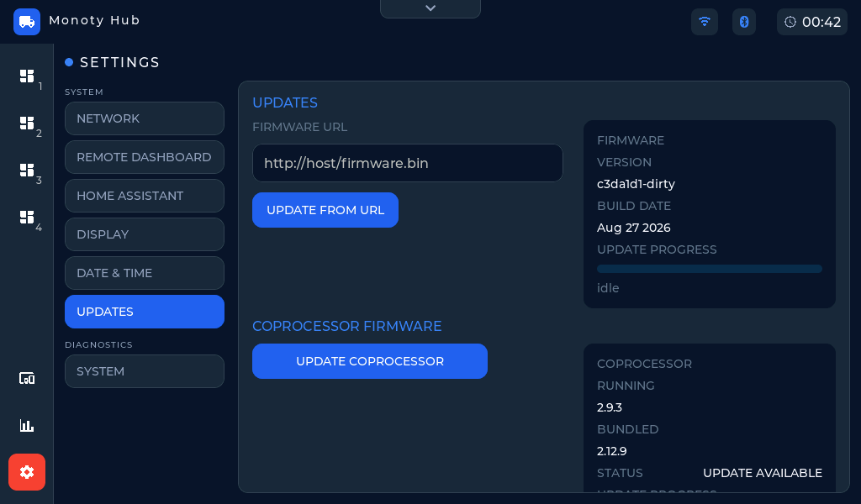Open dashboard page 4 in sidebar
This screenshot has width=861, height=504.
point(27,218)
